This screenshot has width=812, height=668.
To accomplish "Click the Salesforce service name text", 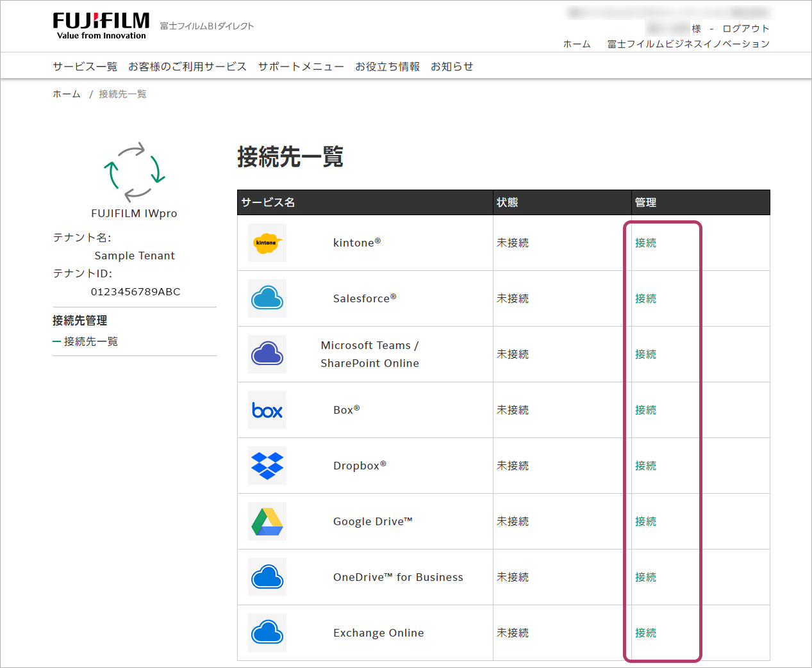I will click(x=365, y=298).
